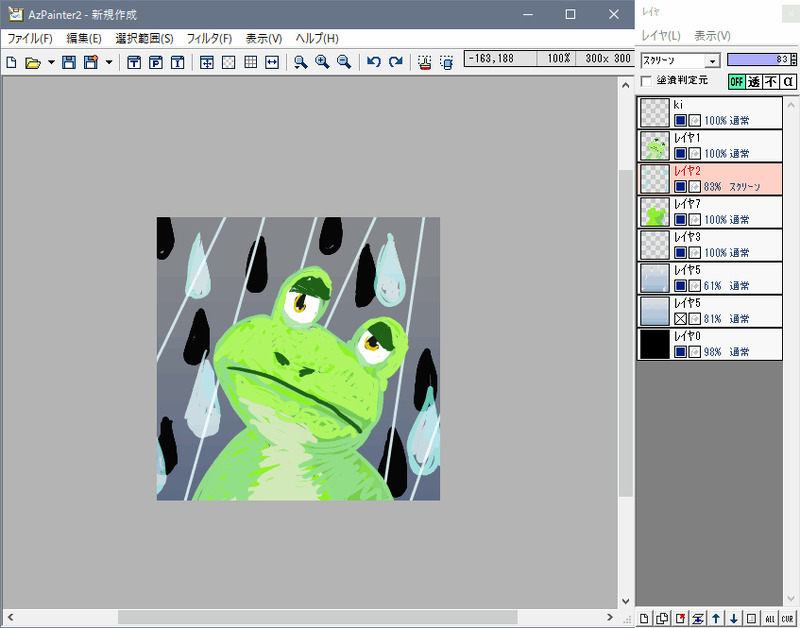Click the ALL button in the layer panel
This screenshot has width=800, height=628.
[x=769, y=618]
